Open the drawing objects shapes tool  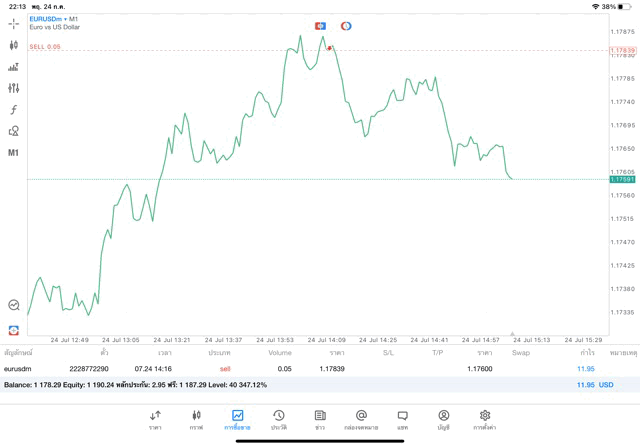click(x=13, y=131)
